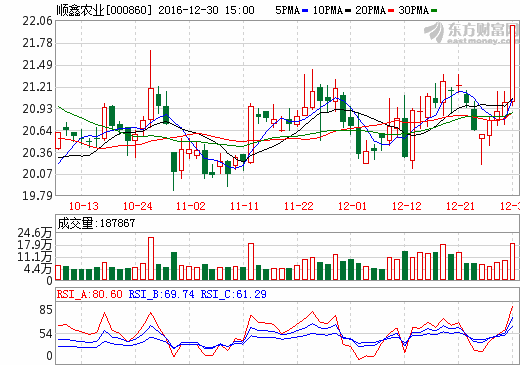Viewport: 520px width, 365px height.
Task: Click the 成交量:187867 volume header
Action: click(x=96, y=223)
